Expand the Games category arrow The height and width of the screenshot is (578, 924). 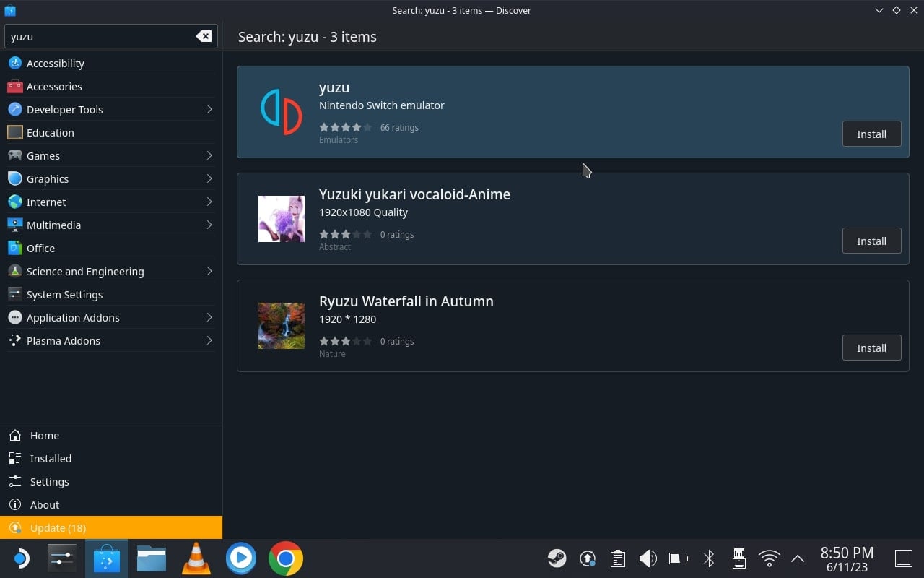pos(209,155)
